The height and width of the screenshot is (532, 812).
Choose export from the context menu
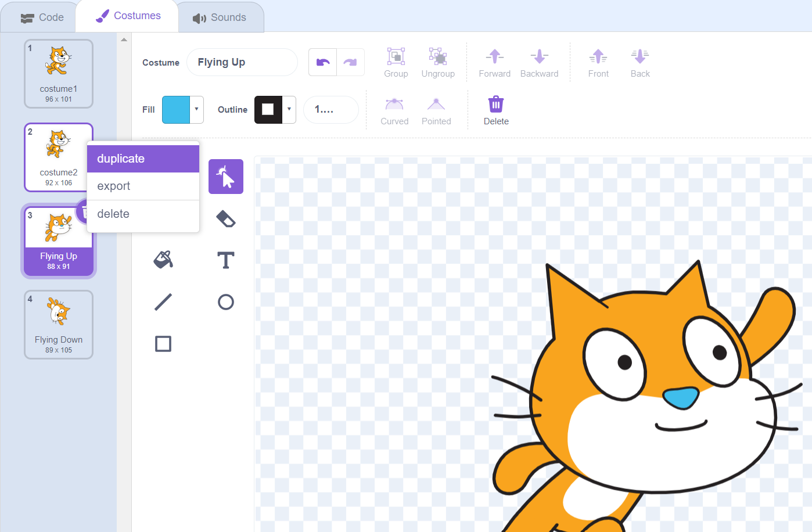tap(143, 186)
